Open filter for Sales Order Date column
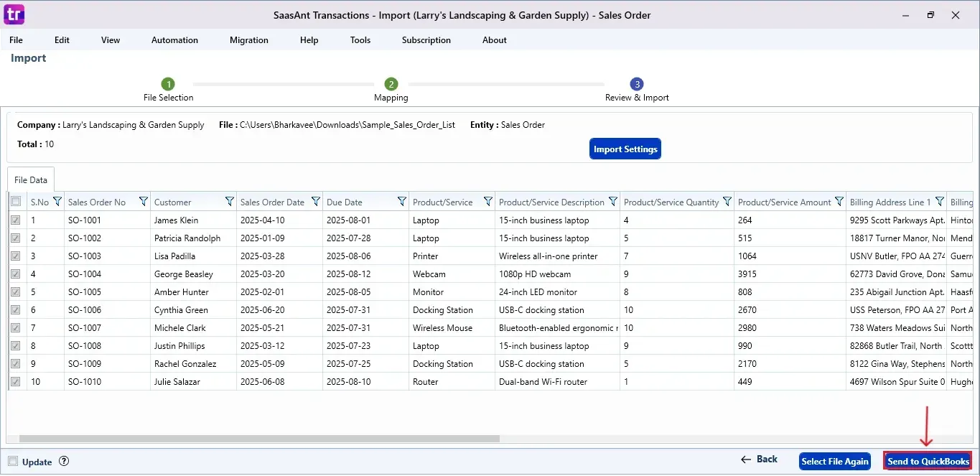The image size is (980, 476). (316, 202)
